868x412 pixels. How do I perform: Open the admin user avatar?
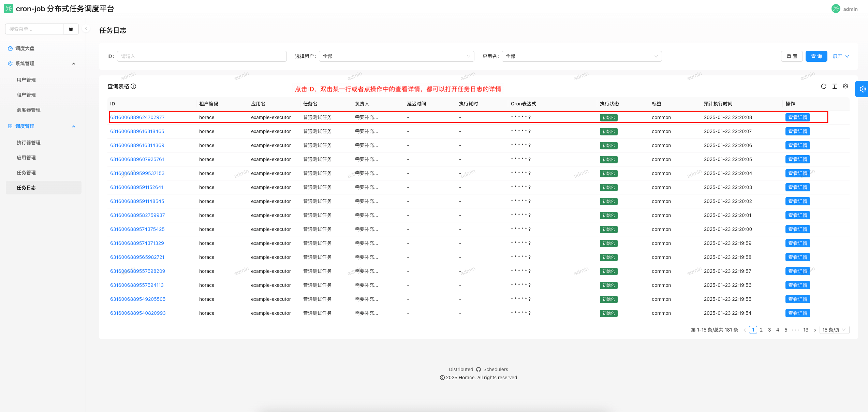pos(836,9)
